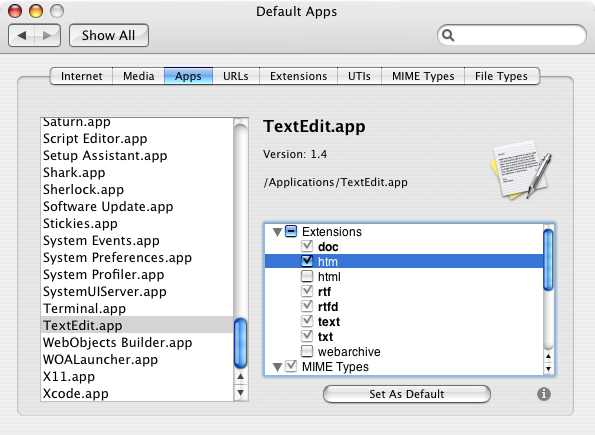Viewport: 595px width, 435px height.
Task: Enable the html extension checkbox
Action: [307, 276]
